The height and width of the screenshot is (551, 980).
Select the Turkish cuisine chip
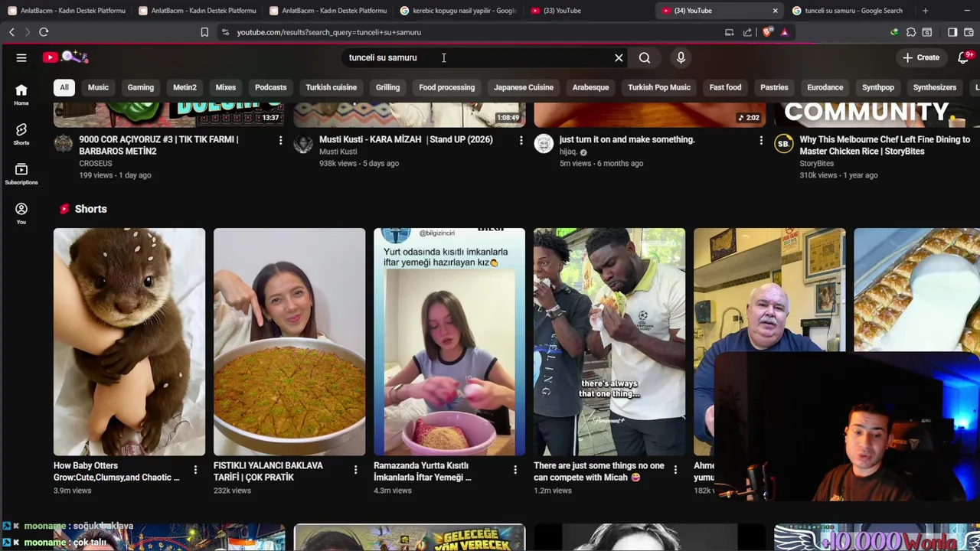click(332, 87)
